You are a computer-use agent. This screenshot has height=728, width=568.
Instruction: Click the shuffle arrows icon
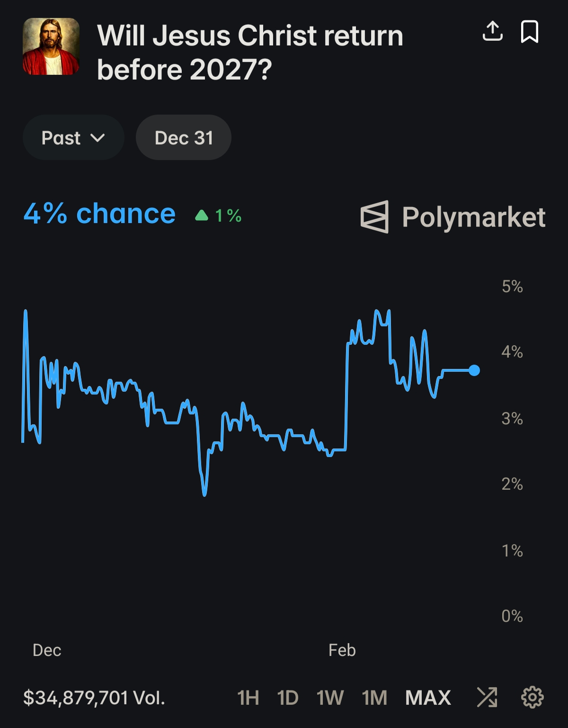click(x=487, y=697)
